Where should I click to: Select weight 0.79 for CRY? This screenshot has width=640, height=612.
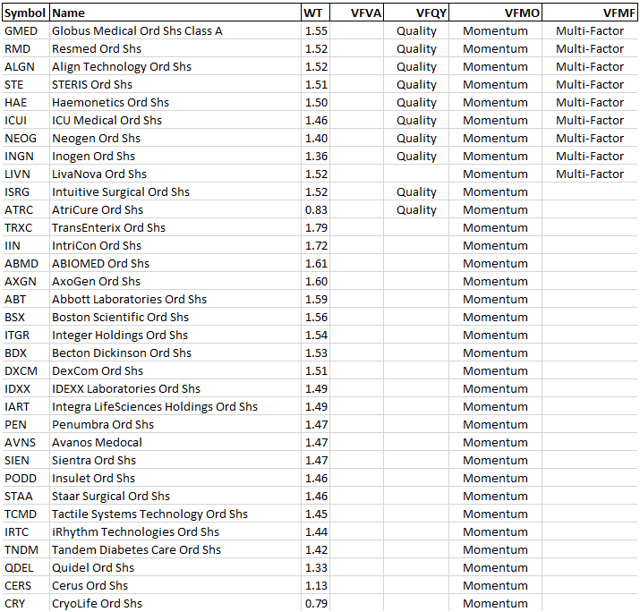click(316, 603)
